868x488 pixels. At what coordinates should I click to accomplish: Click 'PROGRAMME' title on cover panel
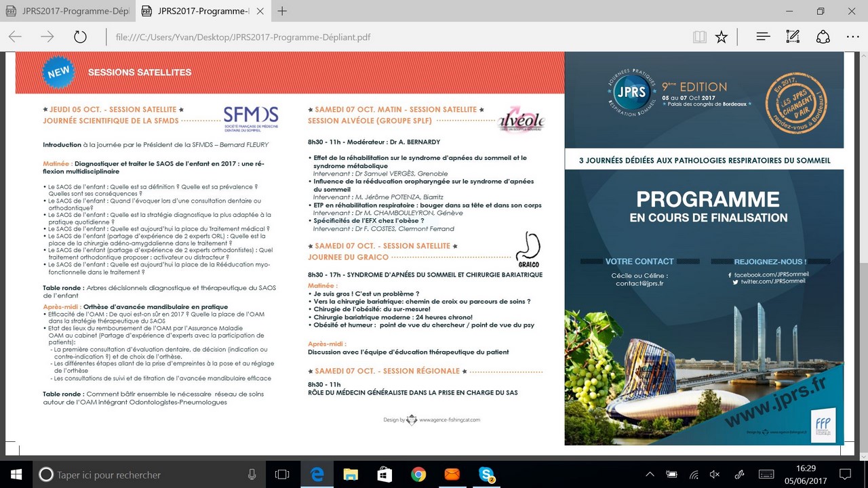(708, 199)
